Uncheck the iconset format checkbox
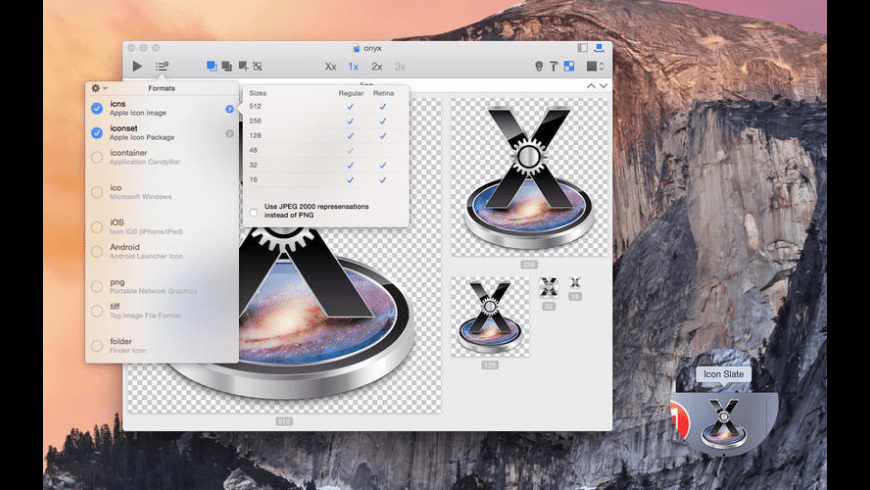 pyautogui.click(x=97, y=133)
